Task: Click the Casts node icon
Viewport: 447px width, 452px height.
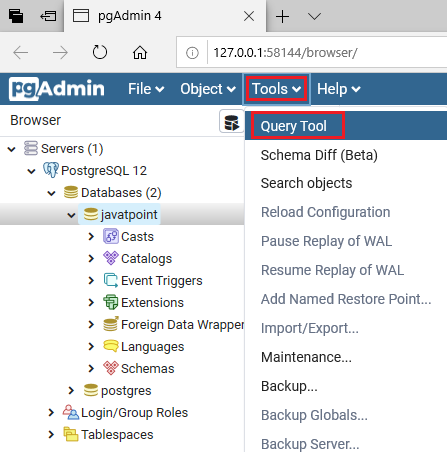Action: 111,237
